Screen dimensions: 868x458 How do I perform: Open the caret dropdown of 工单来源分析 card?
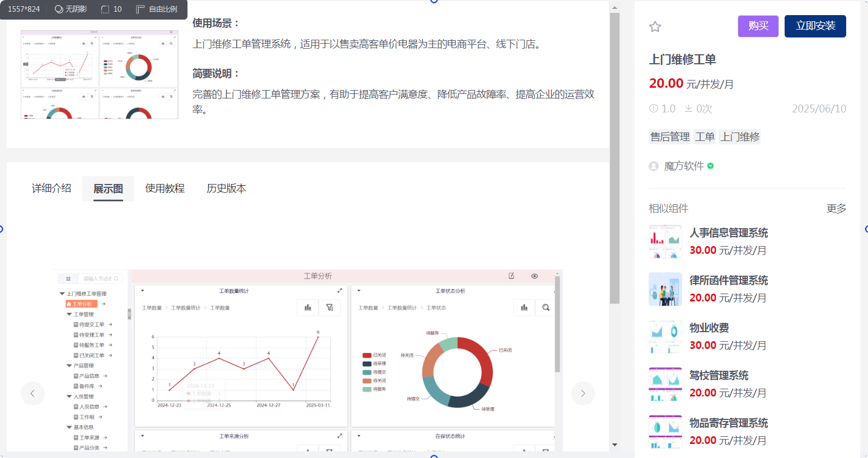(x=143, y=436)
